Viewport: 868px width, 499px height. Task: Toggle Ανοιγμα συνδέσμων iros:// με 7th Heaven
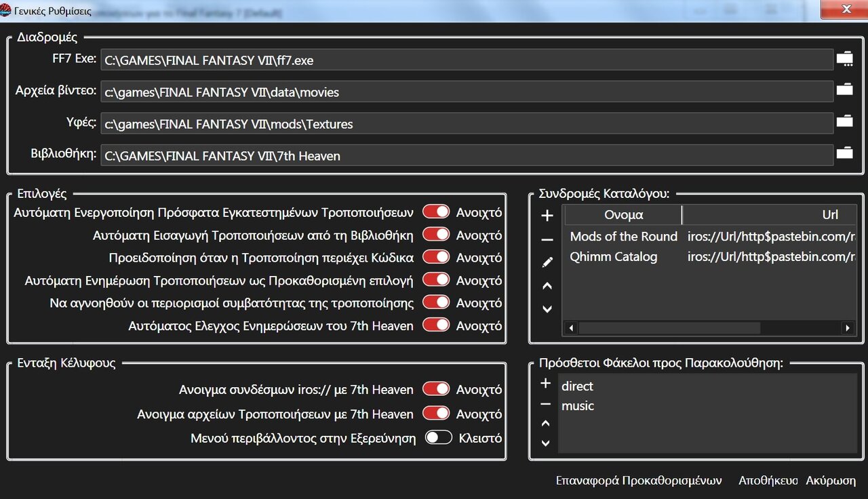pos(436,389)
